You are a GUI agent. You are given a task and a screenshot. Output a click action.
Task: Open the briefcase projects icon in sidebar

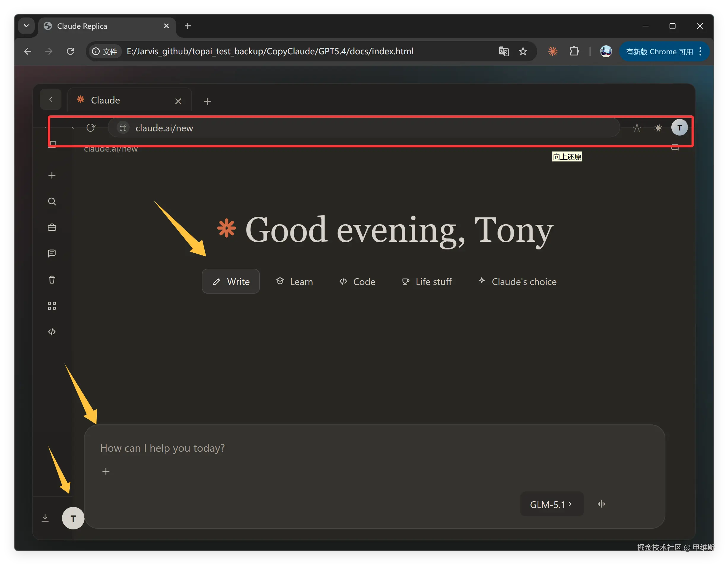[x=52, y=227]
